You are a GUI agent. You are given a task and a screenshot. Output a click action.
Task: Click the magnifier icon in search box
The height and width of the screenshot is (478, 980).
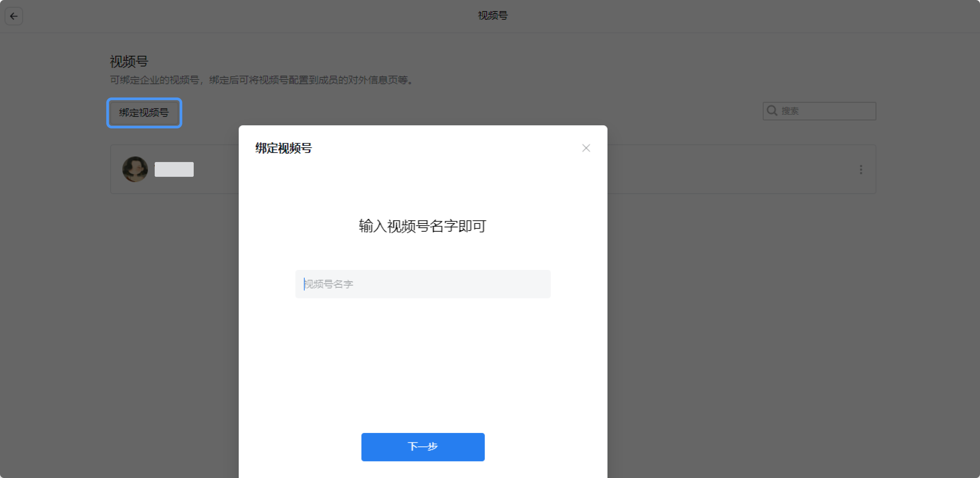(771, 111)
